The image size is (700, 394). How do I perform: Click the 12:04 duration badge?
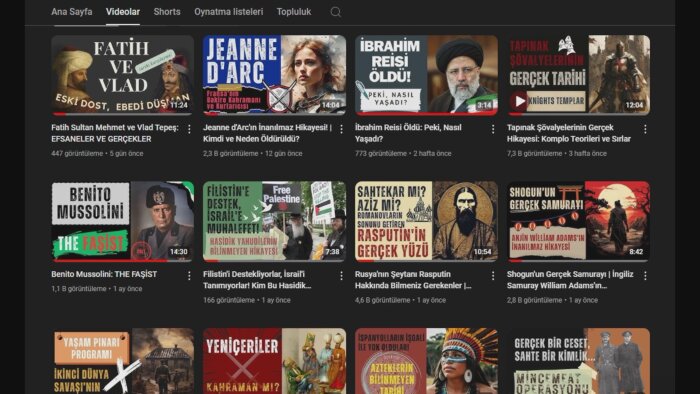(634, 105)
